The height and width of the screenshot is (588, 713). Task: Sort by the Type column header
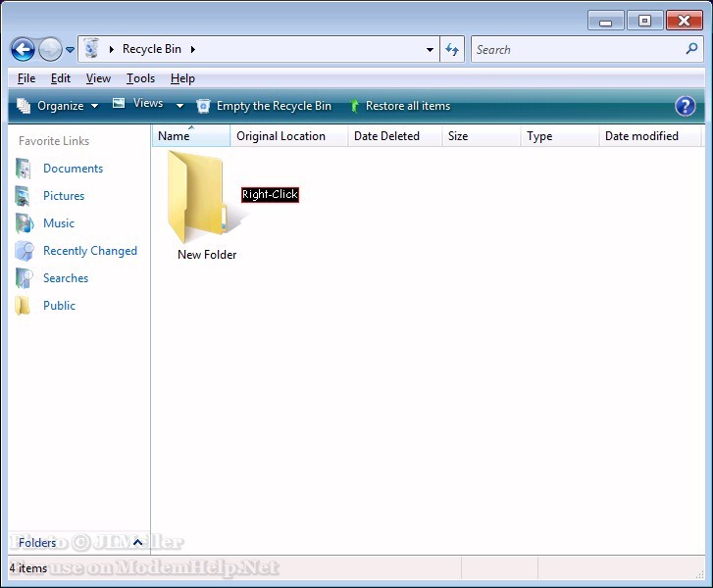559,136
